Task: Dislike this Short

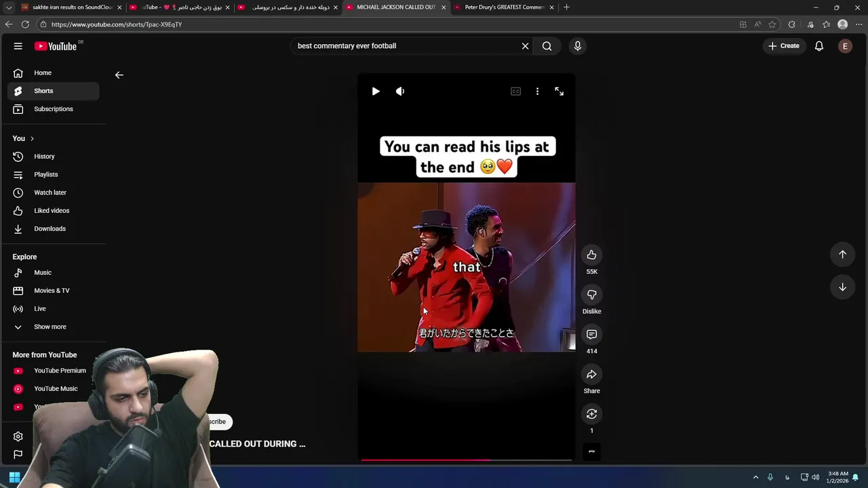Action: tap(591, 295)
